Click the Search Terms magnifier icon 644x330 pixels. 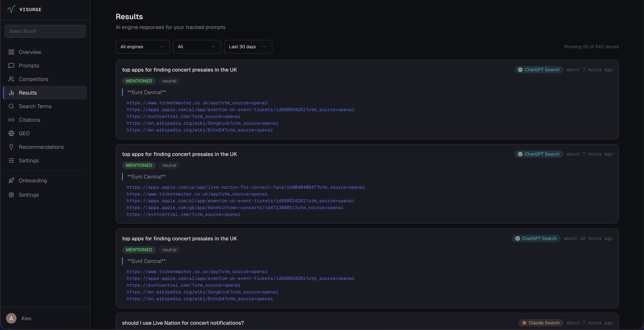click(11, 106)
